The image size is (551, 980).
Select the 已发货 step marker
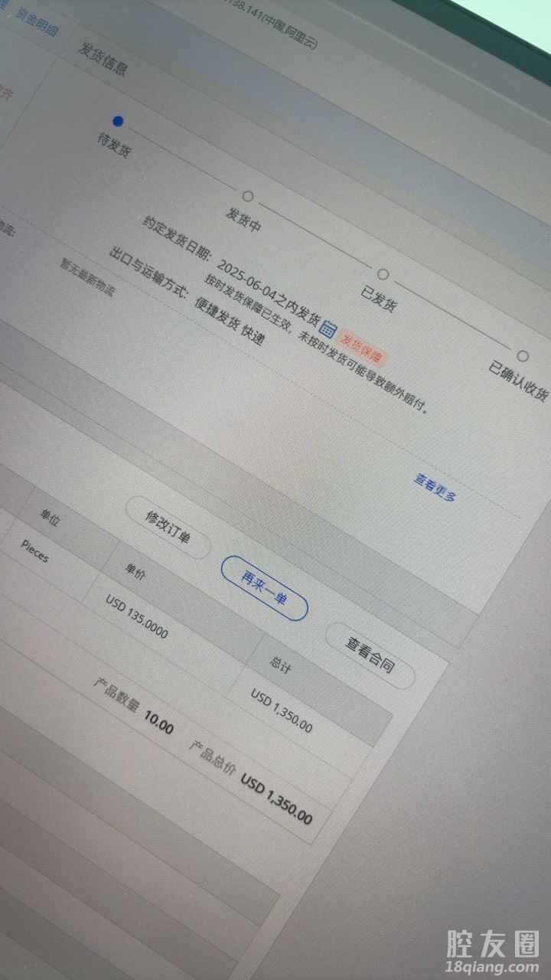pyautogui.click(x=383, y=274)
